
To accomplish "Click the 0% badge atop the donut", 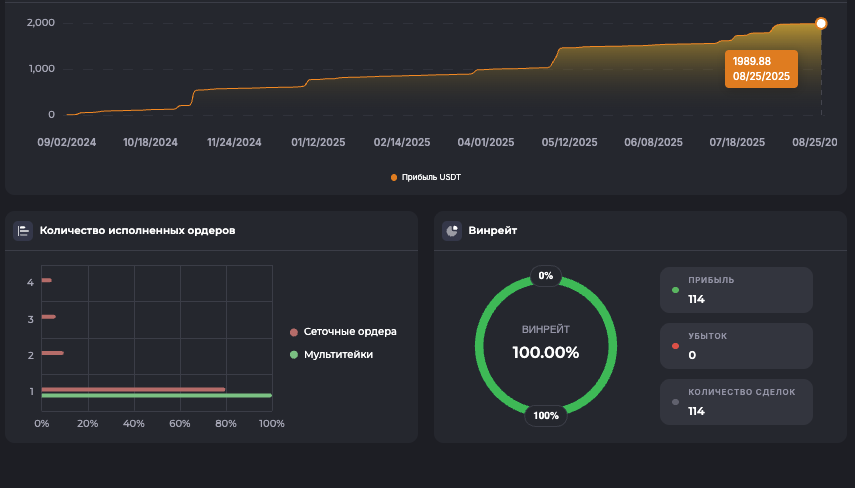I will click(x=545, y=275).
